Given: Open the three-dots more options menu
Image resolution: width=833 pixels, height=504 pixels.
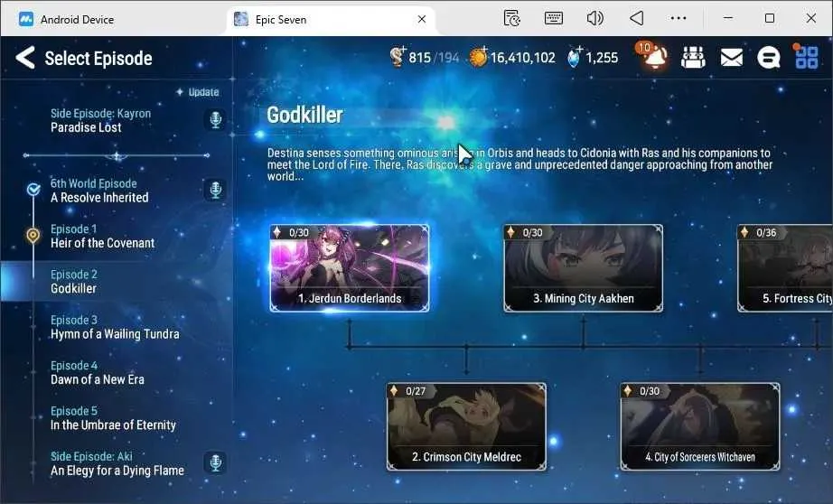Looking at the screenshot, I should (x=679, y=19).
